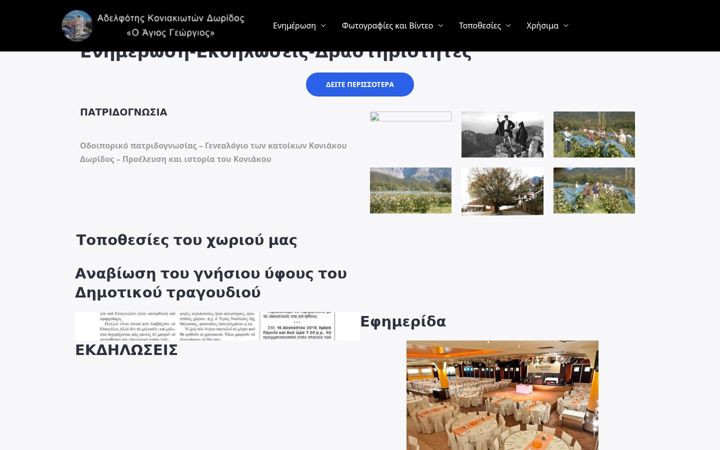
Task: Open the ΠΑΤΡΙΔΟΓΝΩΣΙΑ heading
Action: tap(124, 112)
